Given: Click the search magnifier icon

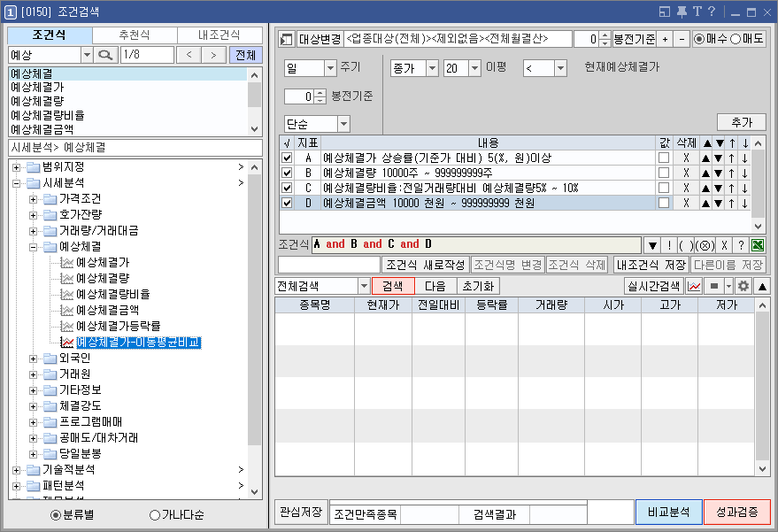Looking at the screenshot, I should (105, 55).
